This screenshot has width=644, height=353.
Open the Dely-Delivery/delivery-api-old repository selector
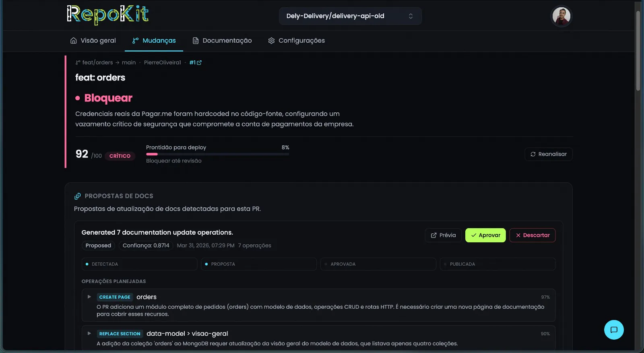[x=350, y=16]
